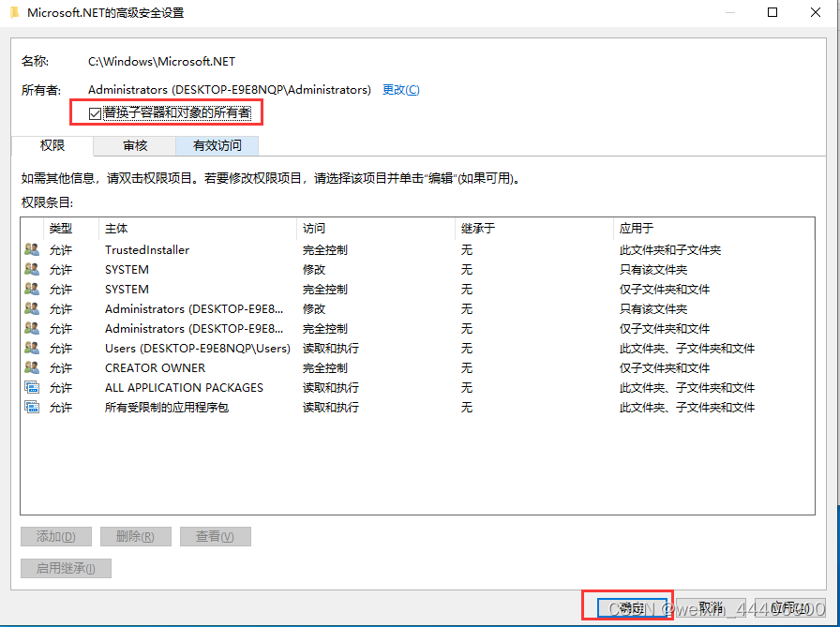Switch to the 权限 tab
840x627 pixels.
click(x=52, y=145)
